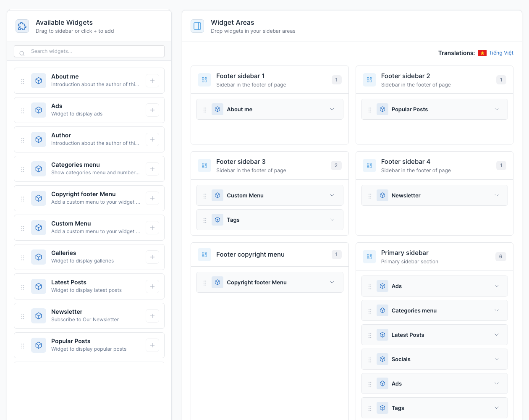Expand Custom Menu widget in Footer sidebar 3
529x420 pixels.
click(332, 195)
